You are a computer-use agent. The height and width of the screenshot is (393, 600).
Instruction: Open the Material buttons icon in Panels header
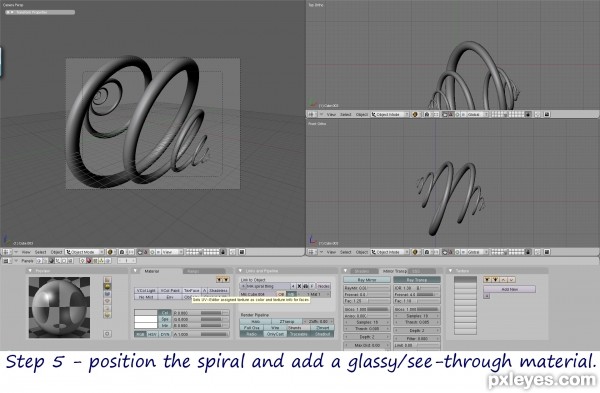[89, 261]
